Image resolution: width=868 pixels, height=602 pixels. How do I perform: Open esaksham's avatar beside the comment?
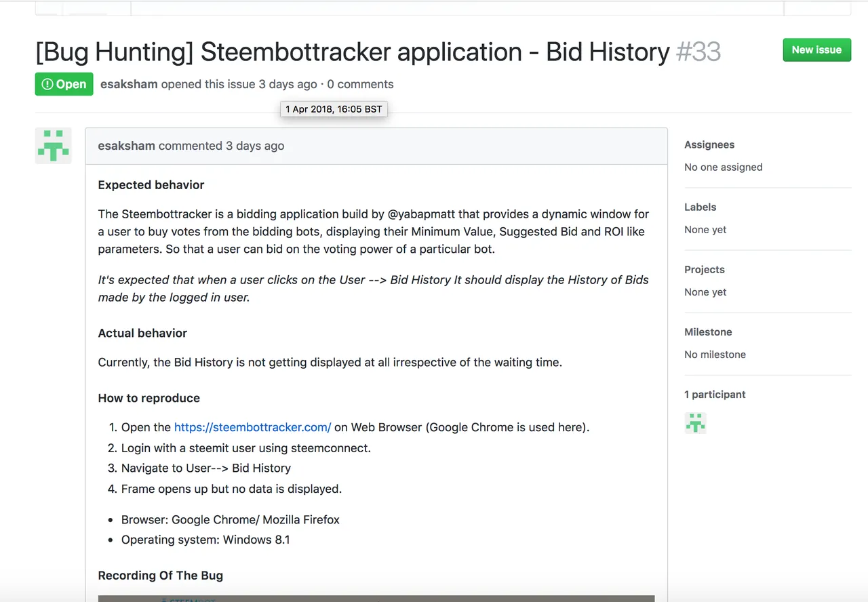click(53, 145)
